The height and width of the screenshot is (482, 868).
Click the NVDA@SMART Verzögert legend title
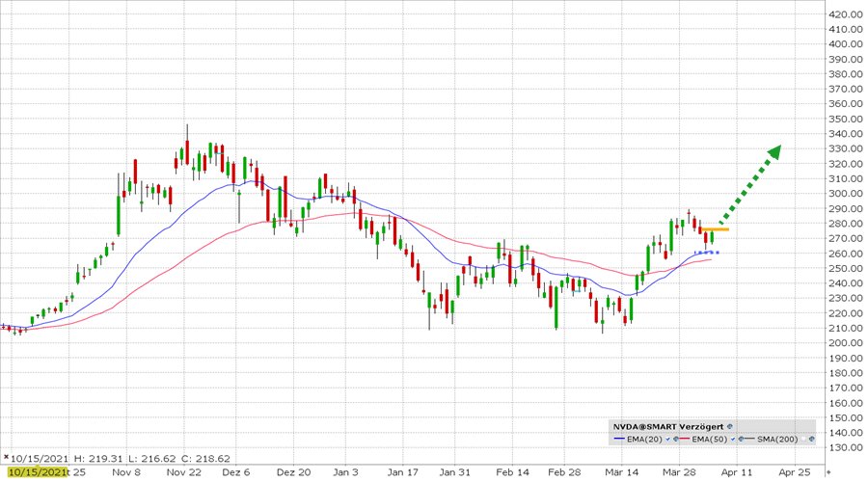pyautogui.click(x=668, y=427)
